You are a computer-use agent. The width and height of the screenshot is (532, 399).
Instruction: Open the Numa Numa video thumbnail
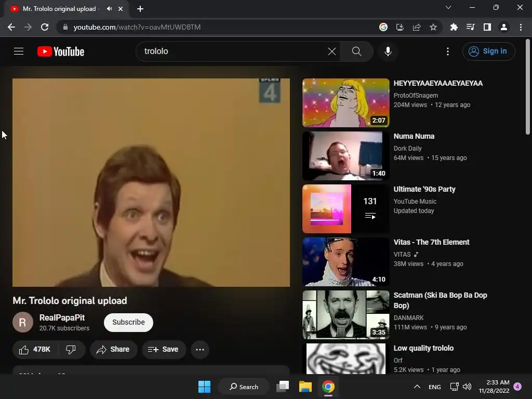pyautogui.click(x=345, y=156)
